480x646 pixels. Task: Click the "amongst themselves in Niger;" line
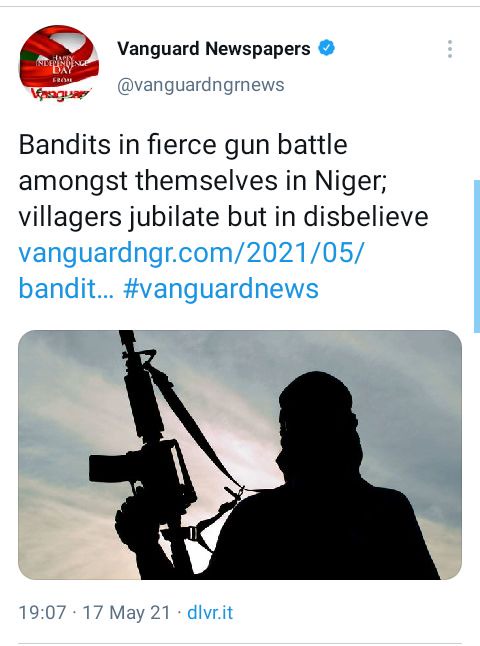click(x=203, y=181)
